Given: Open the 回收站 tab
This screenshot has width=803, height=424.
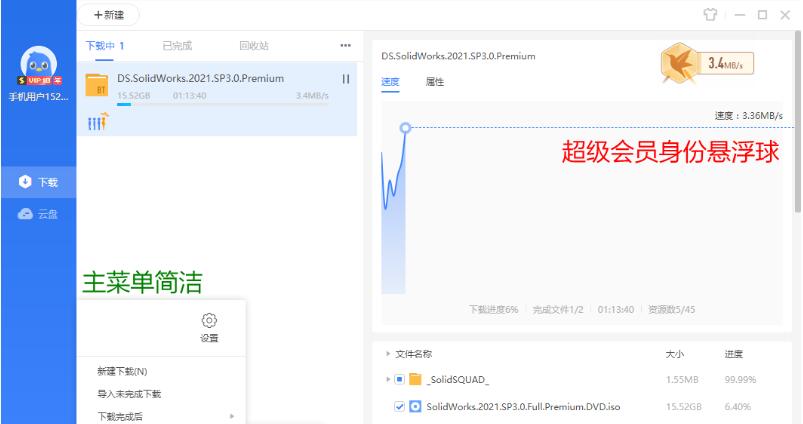Looking at the screenshot, I should (254, 46).
